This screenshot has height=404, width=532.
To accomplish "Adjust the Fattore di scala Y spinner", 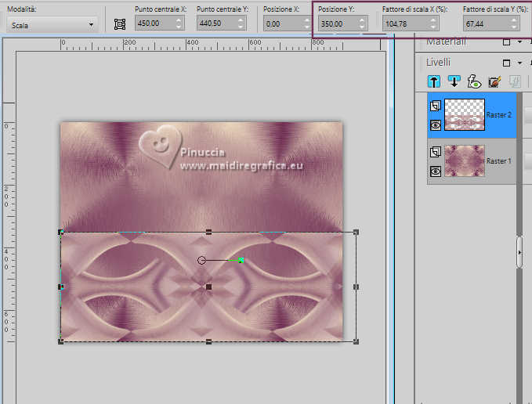I will coord(514,23).
